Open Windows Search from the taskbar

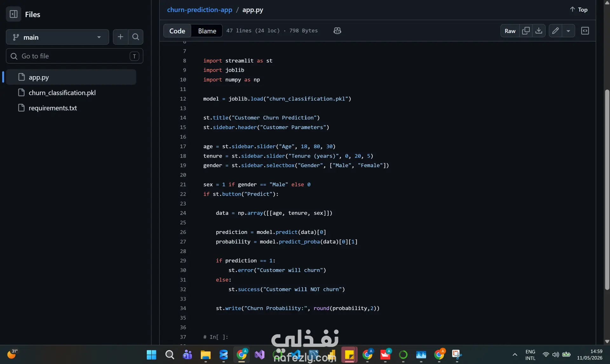click(170, 354)
